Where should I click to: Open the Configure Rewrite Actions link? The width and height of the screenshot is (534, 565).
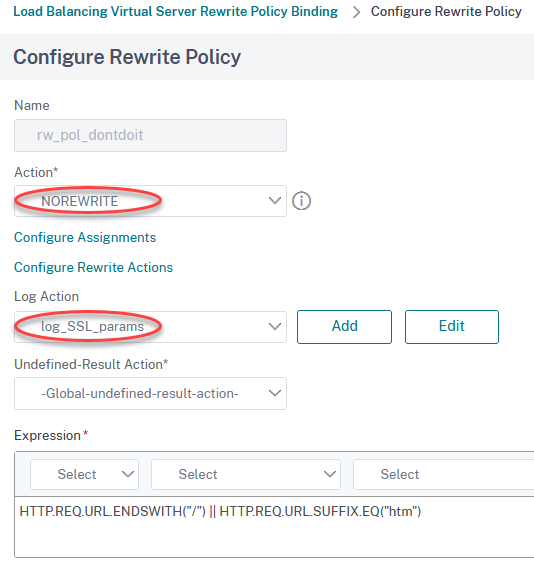(x=93, y=267)
